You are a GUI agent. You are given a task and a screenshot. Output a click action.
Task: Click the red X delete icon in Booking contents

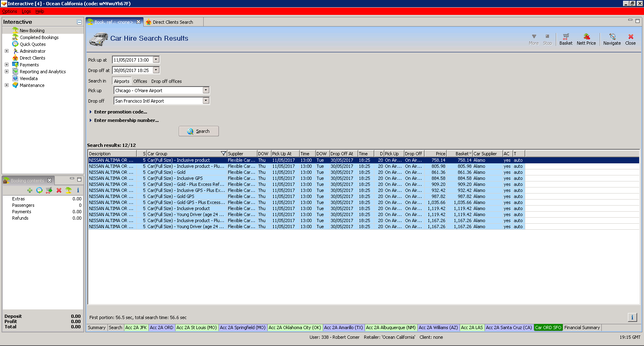click(59, 190)
